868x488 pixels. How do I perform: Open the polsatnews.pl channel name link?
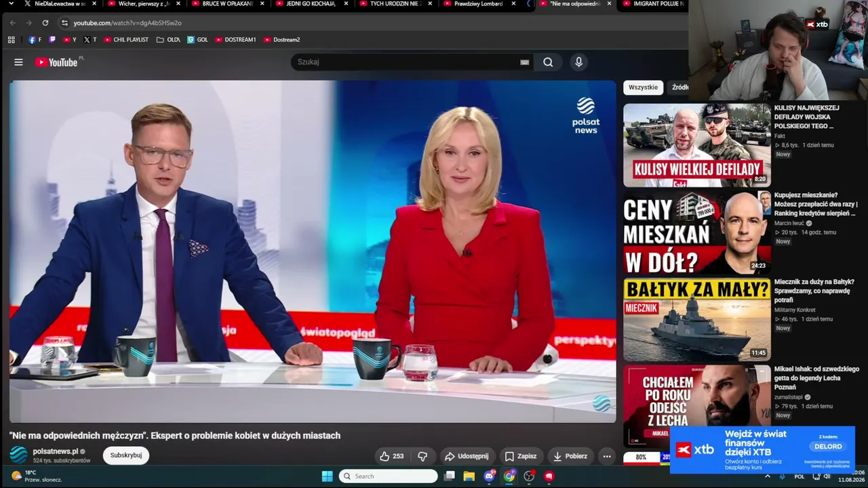[56, 451]
